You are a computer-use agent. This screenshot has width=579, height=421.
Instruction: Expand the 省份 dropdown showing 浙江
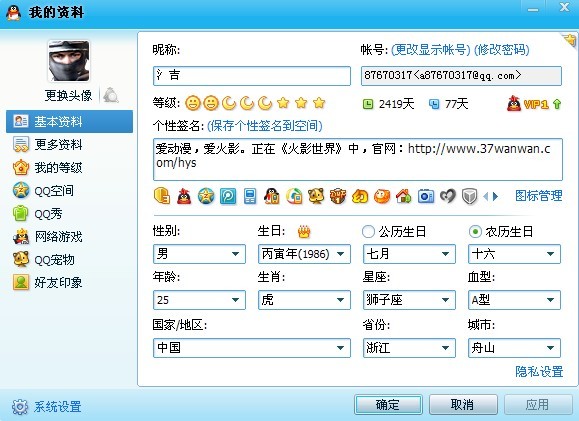coord(409,348)
